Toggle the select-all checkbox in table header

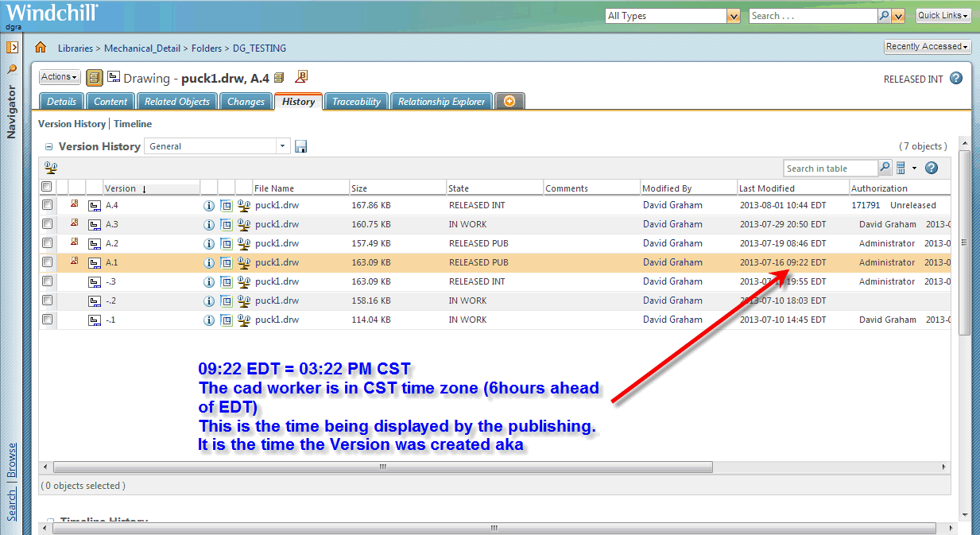[x=47, y=187]
